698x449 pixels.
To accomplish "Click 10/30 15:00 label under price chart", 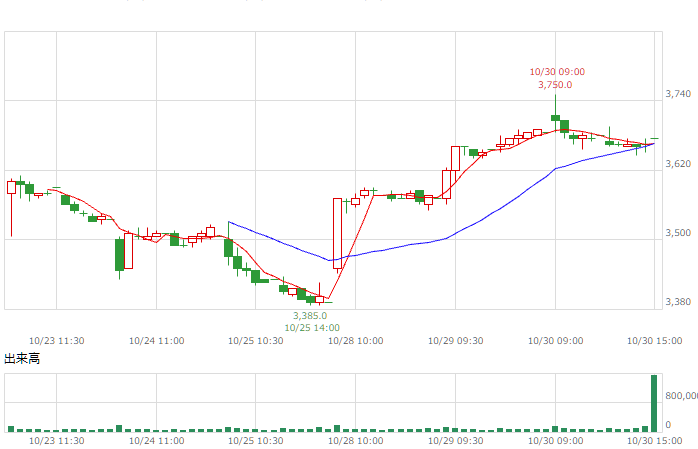I will (x=654, y=341).
